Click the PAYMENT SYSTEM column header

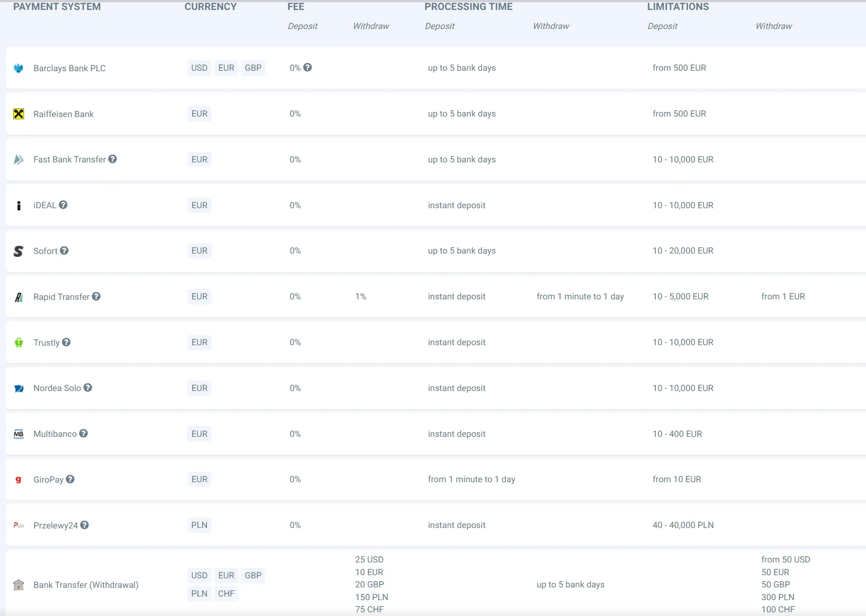[57, 7]
